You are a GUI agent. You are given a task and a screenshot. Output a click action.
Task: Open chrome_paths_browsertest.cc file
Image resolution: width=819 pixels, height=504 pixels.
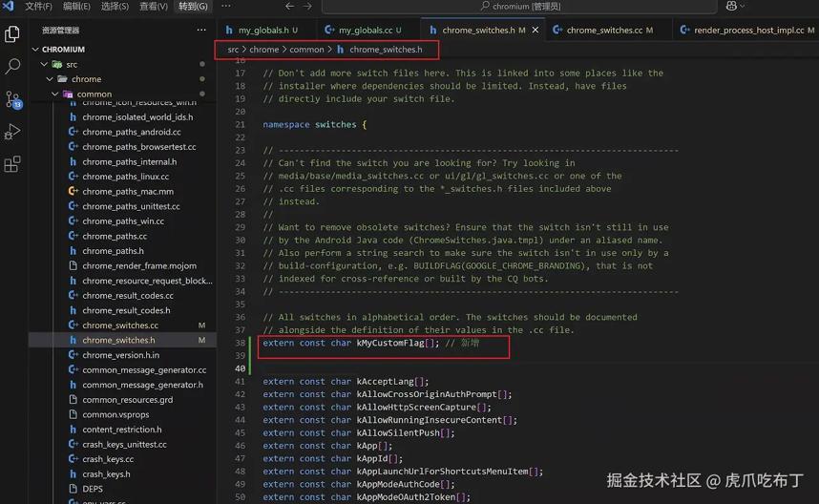pyautogui.click(x=139, y=147)
